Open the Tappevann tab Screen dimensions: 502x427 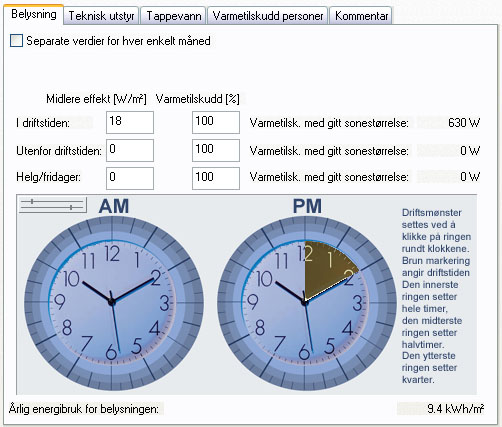174,16
